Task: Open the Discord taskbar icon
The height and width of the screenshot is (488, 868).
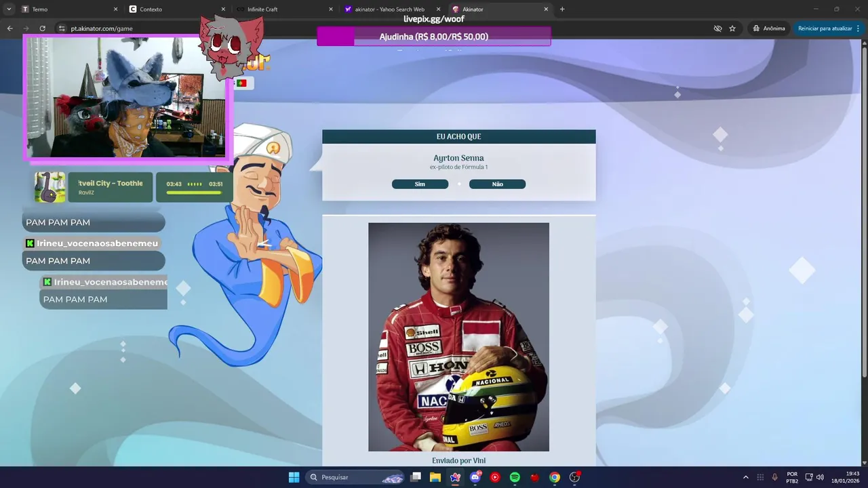Action: pyautogui.click(x=475, y=477)
